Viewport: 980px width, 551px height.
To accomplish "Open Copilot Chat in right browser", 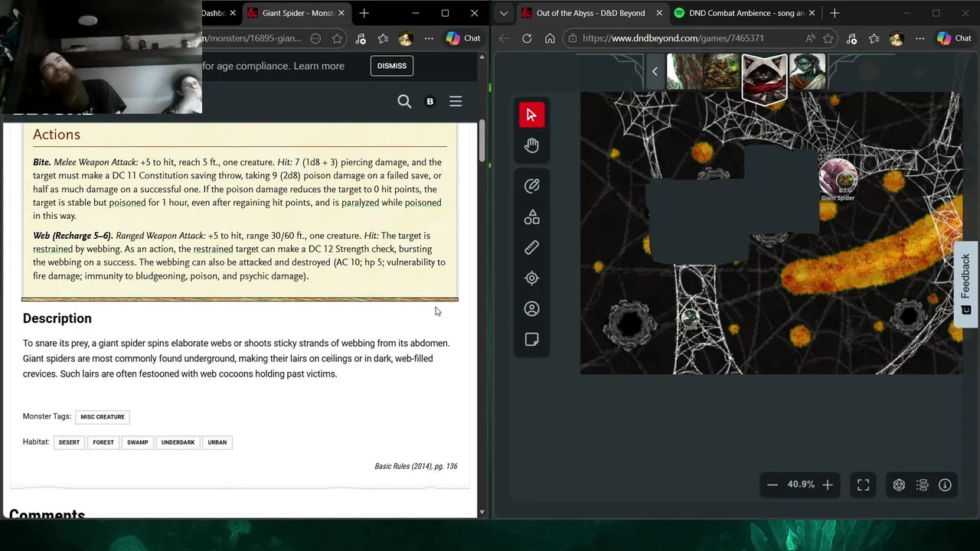I will click(x=954, y=38).
